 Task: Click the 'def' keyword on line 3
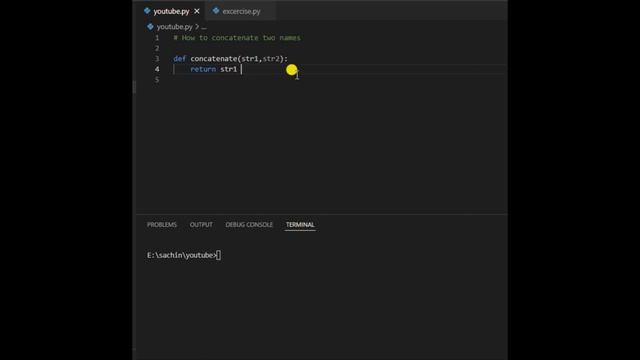[180, 59]
